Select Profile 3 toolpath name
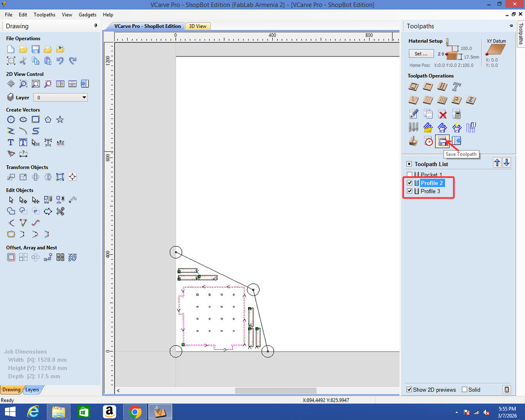This screenshot has width=525, height=420. 430,191
